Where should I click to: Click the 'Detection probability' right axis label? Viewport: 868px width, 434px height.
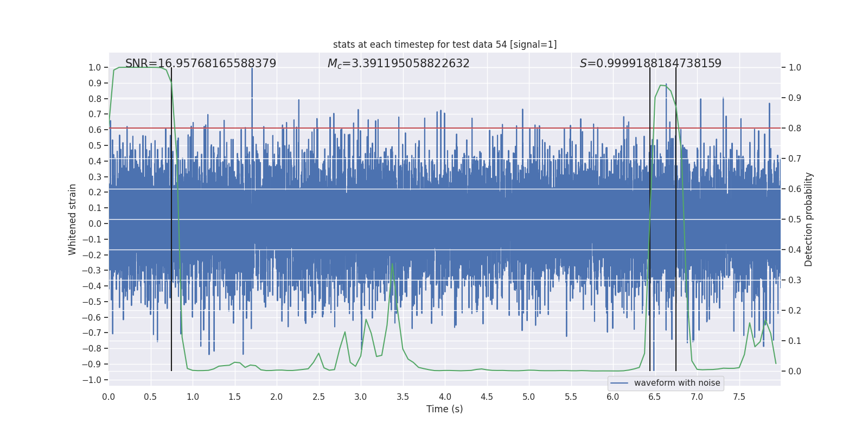click(809, 219)
